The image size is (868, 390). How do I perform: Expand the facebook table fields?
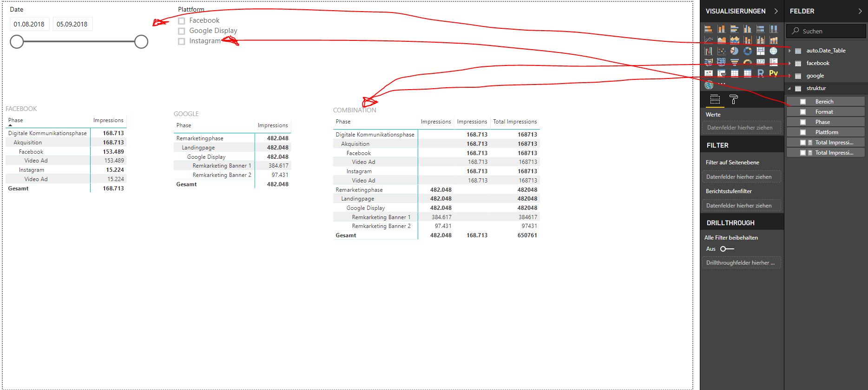click(x=789, y=63)
